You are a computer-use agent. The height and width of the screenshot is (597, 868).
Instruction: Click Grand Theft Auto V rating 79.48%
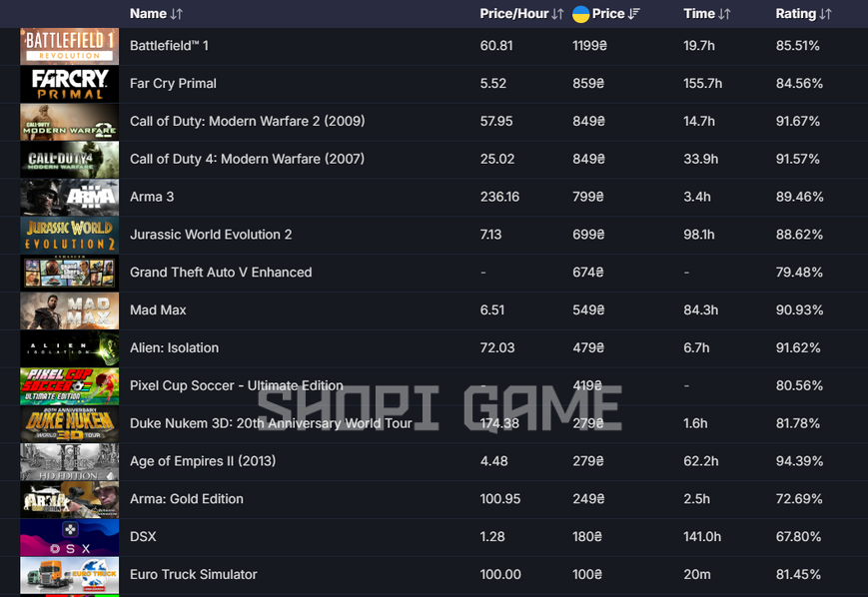pos(799,273)
